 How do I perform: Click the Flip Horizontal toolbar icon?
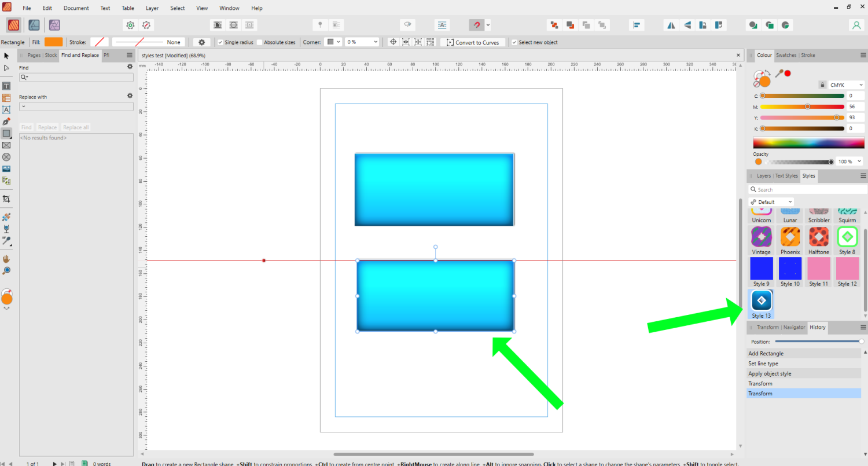point(671,25)
